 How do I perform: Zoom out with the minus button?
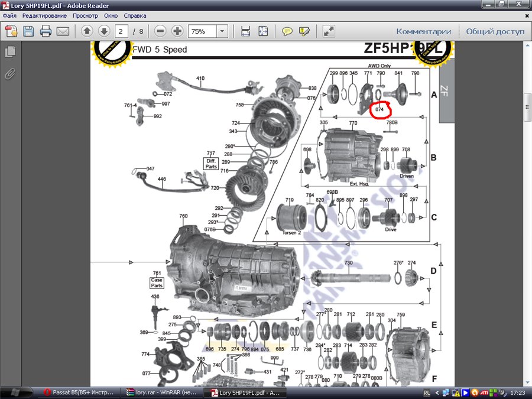click(160, 31)
